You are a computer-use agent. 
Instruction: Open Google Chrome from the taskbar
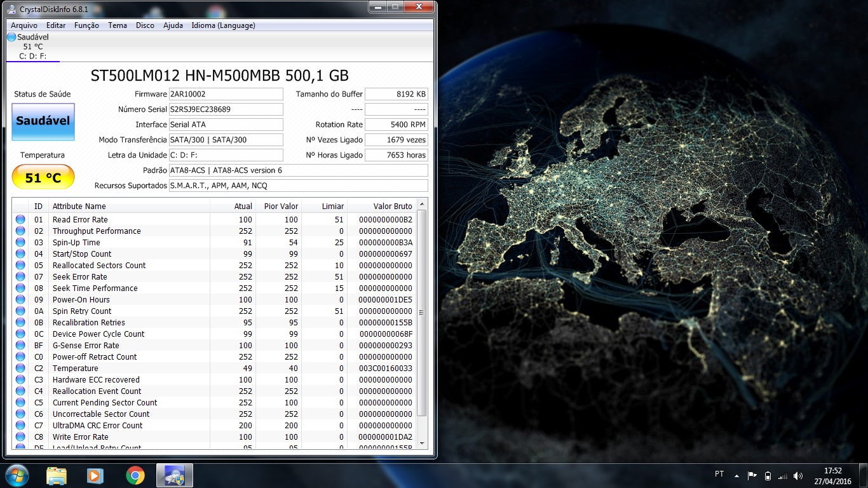tap(135, 475)
